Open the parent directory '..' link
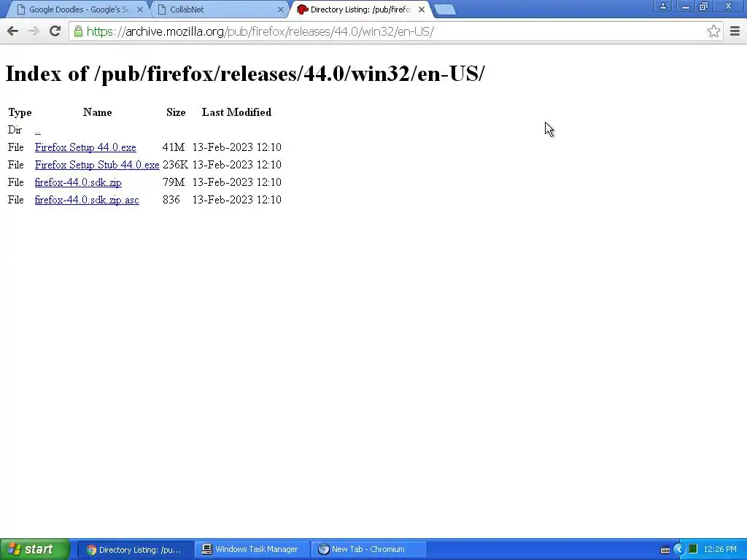The height and width of the screenshot is (560, 747). [x=38, y=130]
